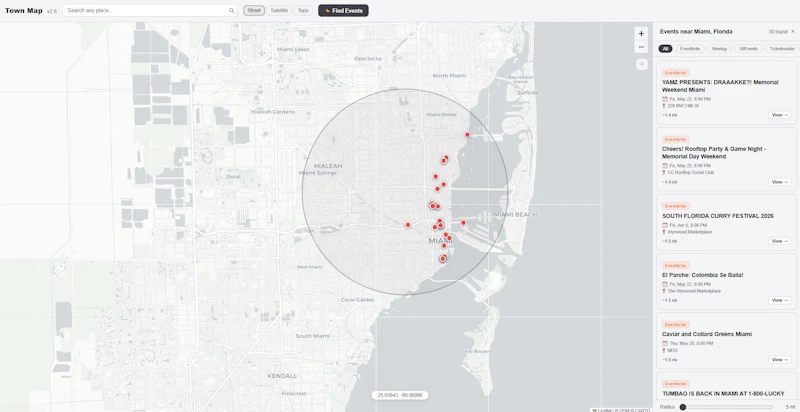Click pin icon beside CC Rooftop Social Club
The width and height of the screenshot is (800, 412).
pos(664,173)
